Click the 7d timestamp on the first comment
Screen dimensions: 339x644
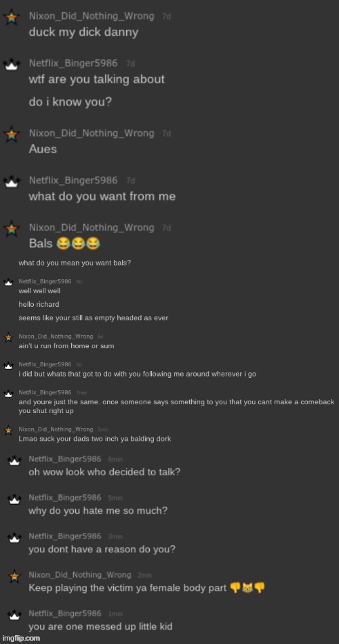166,17
